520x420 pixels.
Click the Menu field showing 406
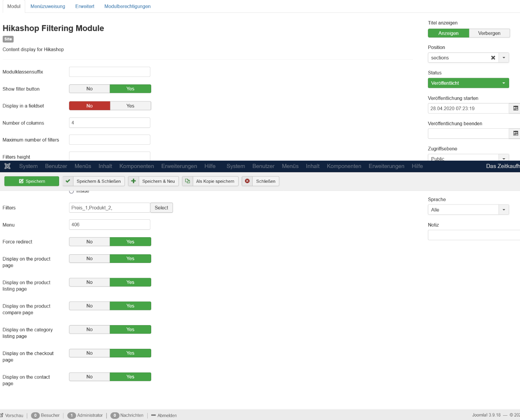tap(110, 225)
